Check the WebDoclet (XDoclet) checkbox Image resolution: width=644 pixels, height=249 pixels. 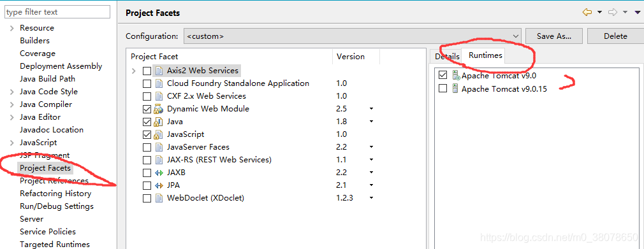[147, 199]
